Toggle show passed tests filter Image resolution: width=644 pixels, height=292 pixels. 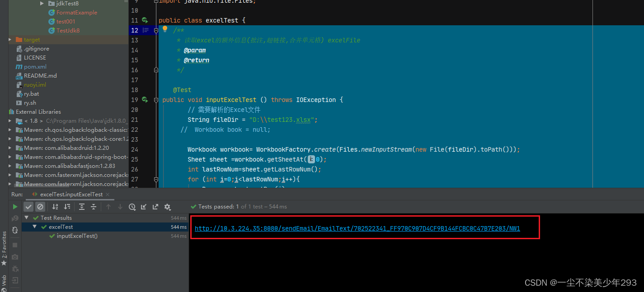coord(28,206)
